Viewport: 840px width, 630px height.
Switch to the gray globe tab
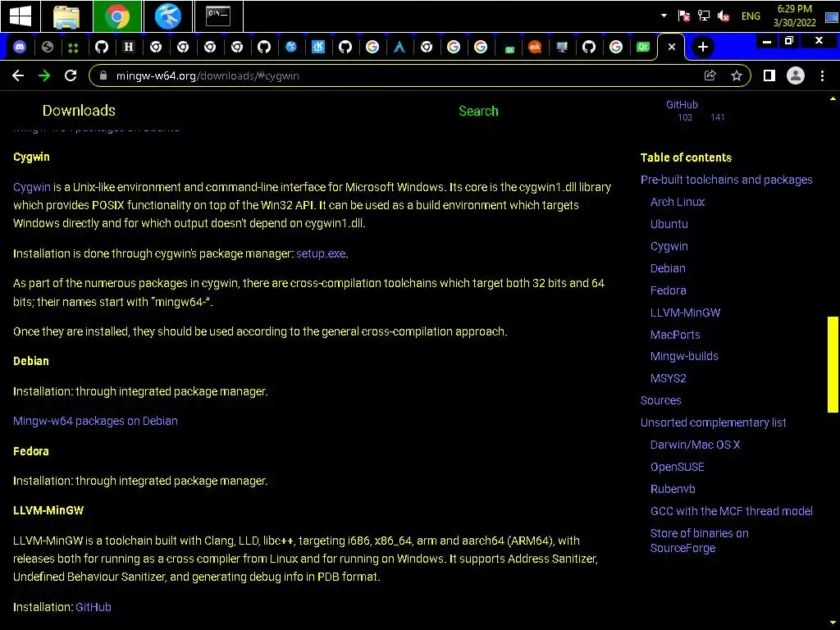tap(47, 47)
